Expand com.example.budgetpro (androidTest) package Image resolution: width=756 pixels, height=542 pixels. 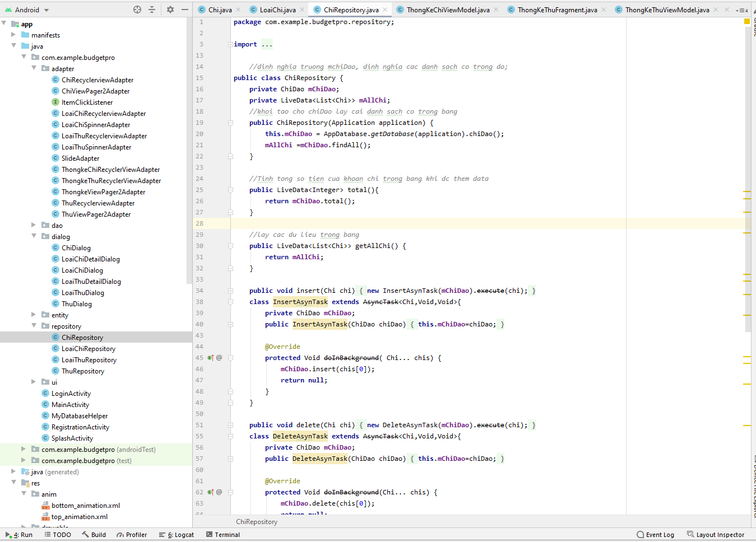coord(24,449)
